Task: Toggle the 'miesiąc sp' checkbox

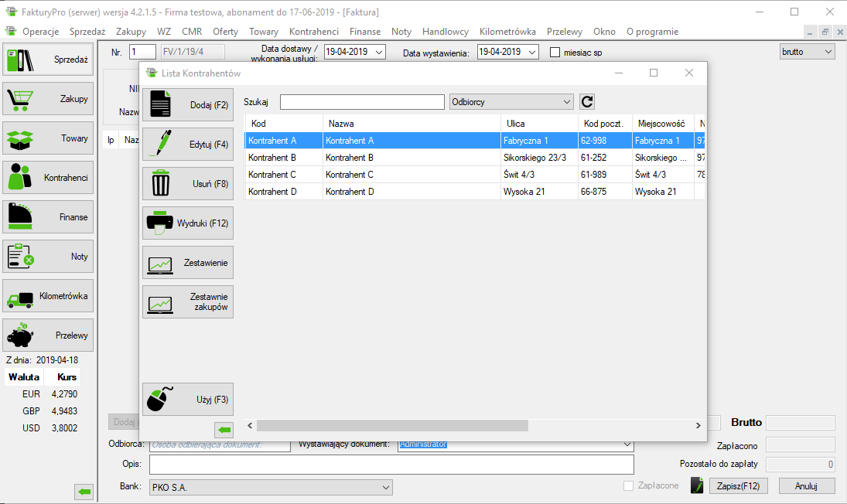Action: pos(555,53)
